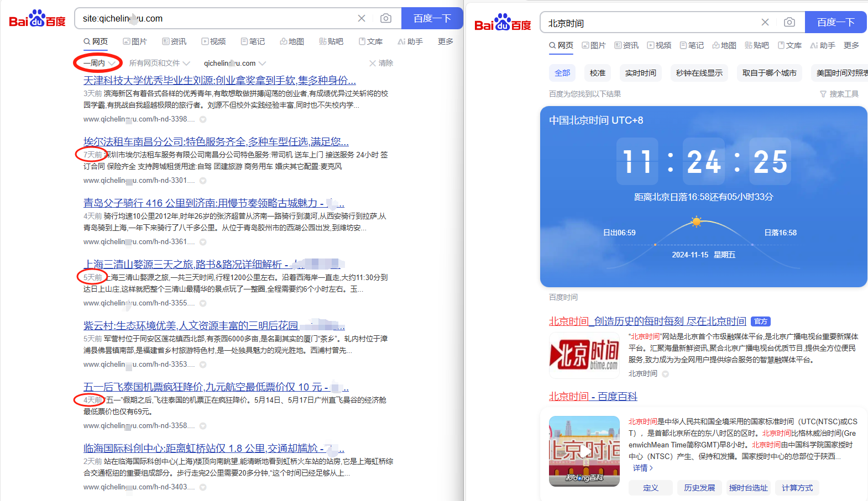This screenshot has height=501, width=868.
Task: Open 北京时间 - 百度百科 link
Action: pos(593,397)
